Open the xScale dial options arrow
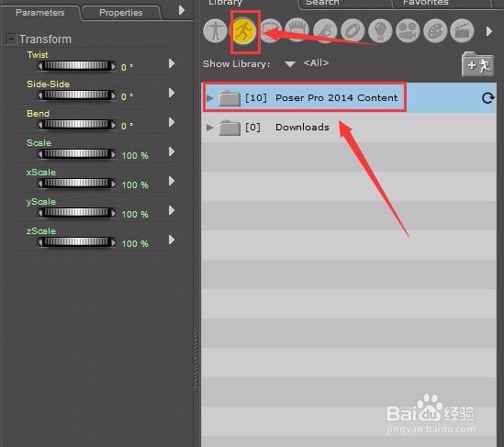 172,181
